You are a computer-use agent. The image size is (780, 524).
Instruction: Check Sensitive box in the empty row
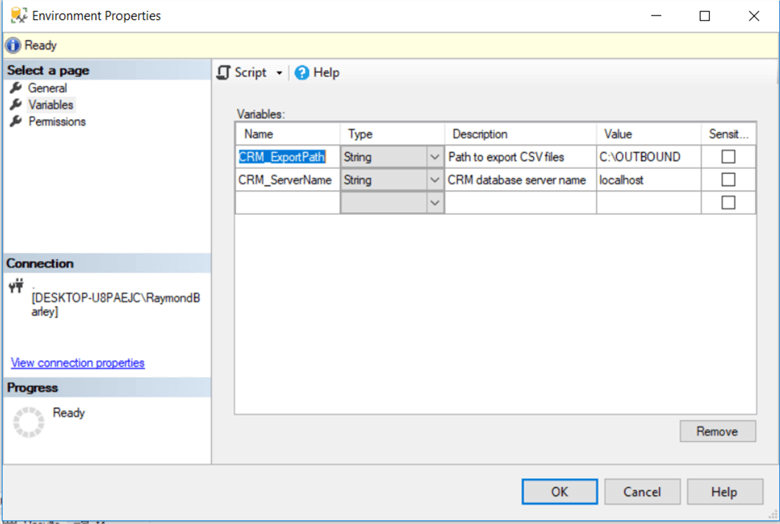pos(728,203)
